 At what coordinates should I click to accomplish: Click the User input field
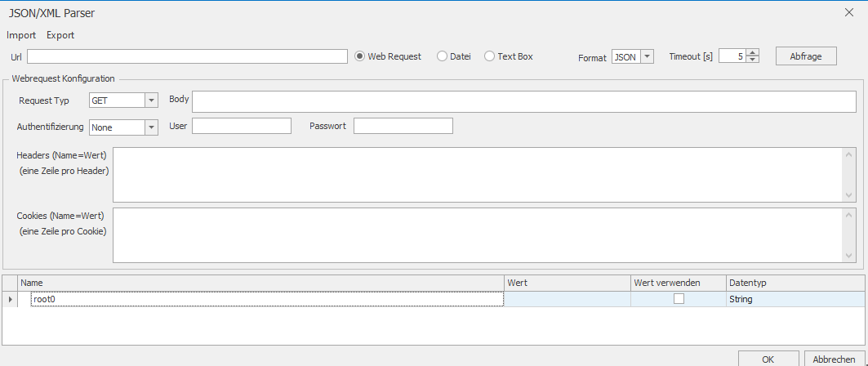click(242, 126)
